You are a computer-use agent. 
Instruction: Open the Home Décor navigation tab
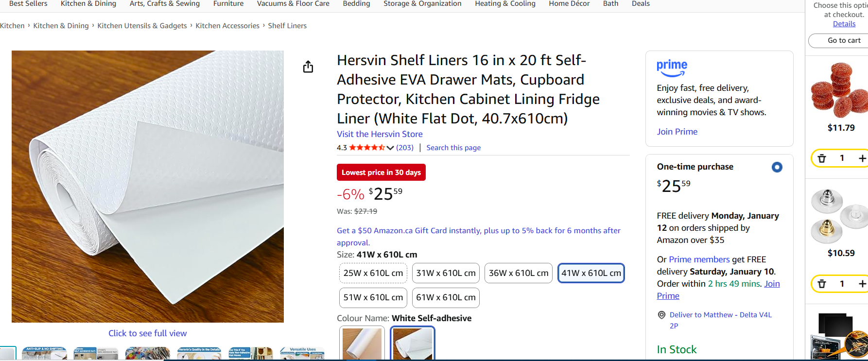pyautogui.click(x=569, y=4)
